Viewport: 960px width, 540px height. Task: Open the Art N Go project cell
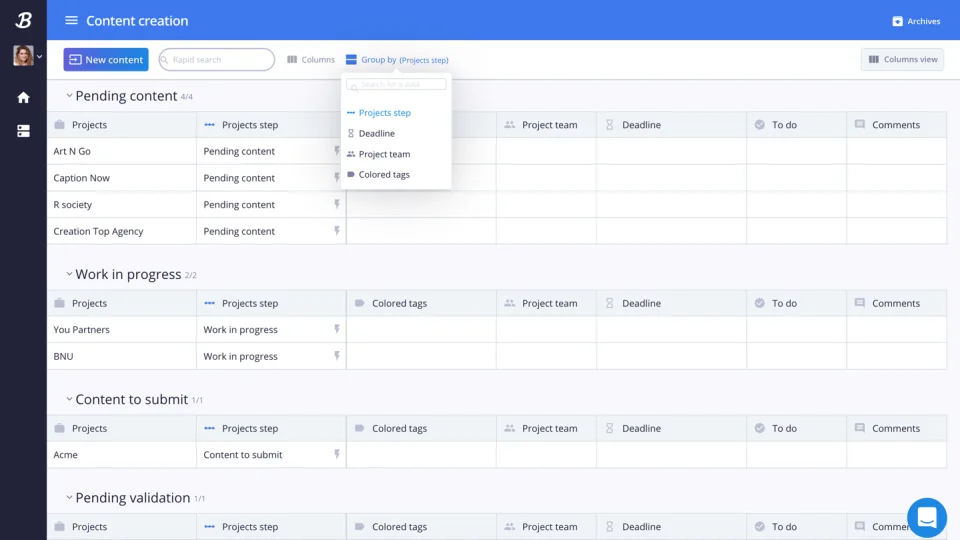(122, 151)
